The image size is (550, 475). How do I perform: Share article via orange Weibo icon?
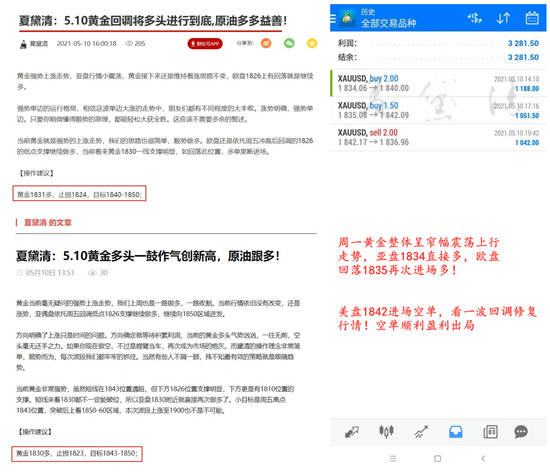tap(266, 43)
